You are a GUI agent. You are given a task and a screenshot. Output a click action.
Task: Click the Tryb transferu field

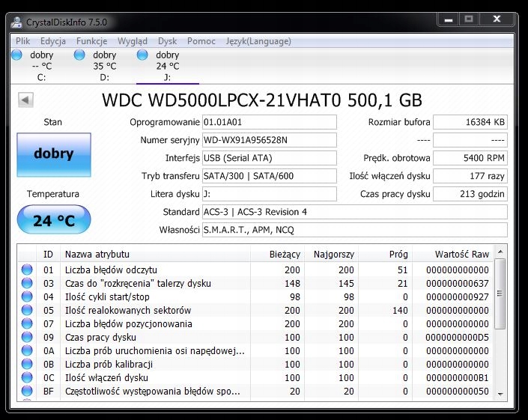pos(270,176)
